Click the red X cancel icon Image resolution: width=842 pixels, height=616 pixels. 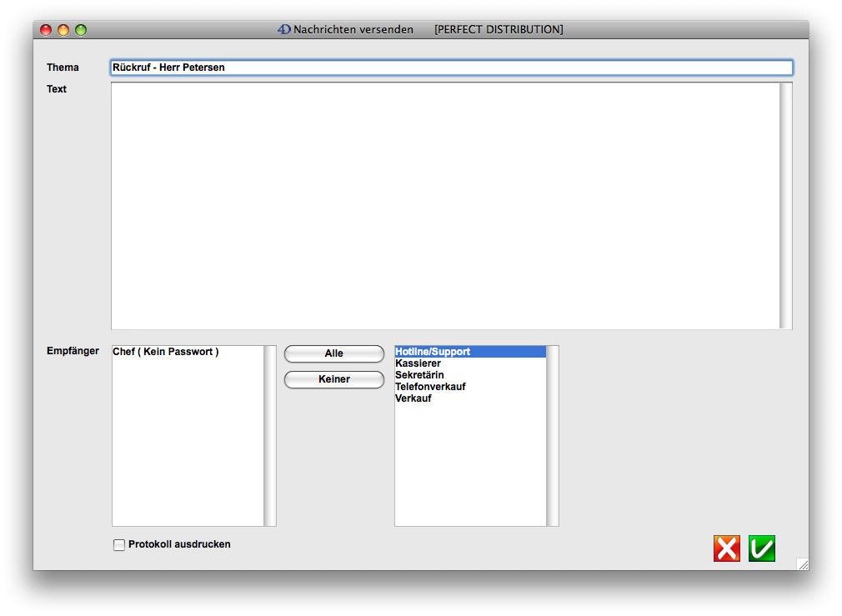(726, 548)
